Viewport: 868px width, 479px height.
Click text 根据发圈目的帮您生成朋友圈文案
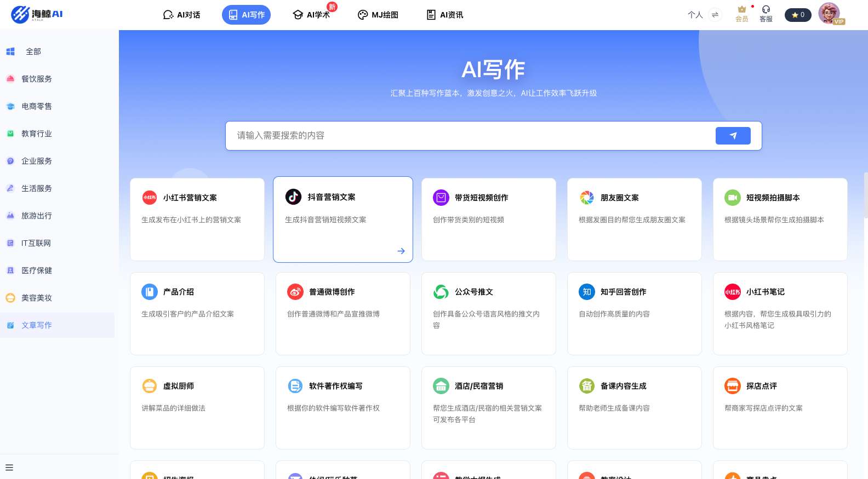(x=632, y=220)
